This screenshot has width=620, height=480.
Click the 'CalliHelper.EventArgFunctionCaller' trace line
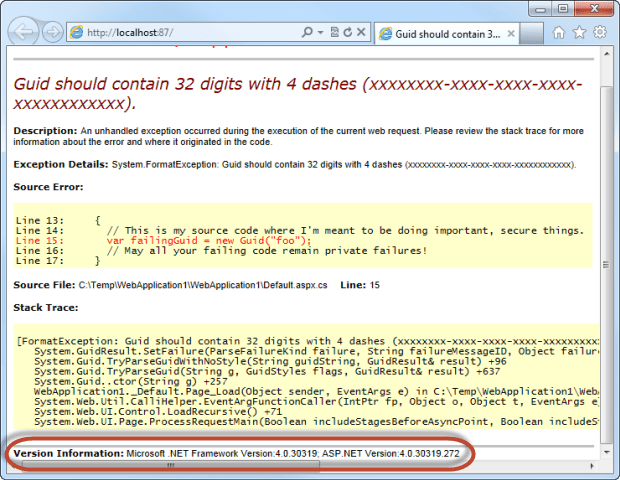coord(316,402)
